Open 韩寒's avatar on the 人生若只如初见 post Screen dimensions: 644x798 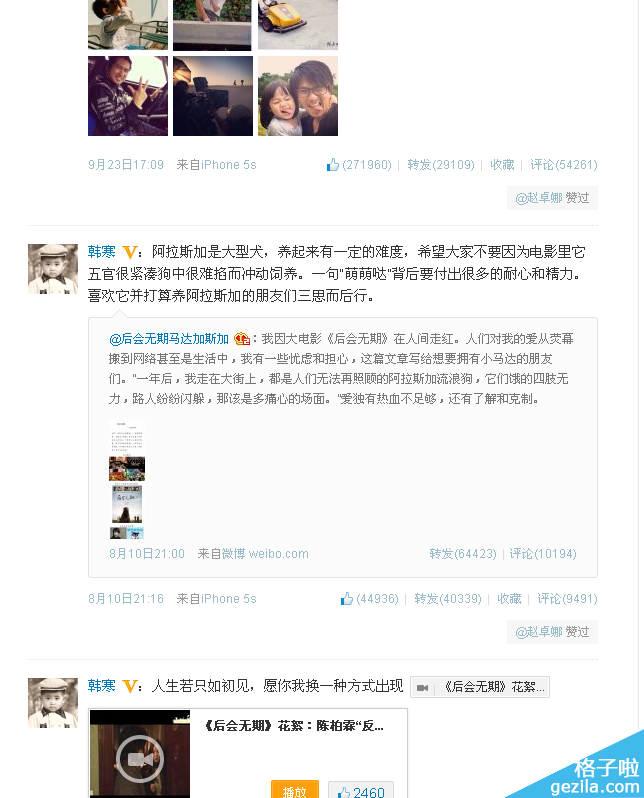coord(53,703)
